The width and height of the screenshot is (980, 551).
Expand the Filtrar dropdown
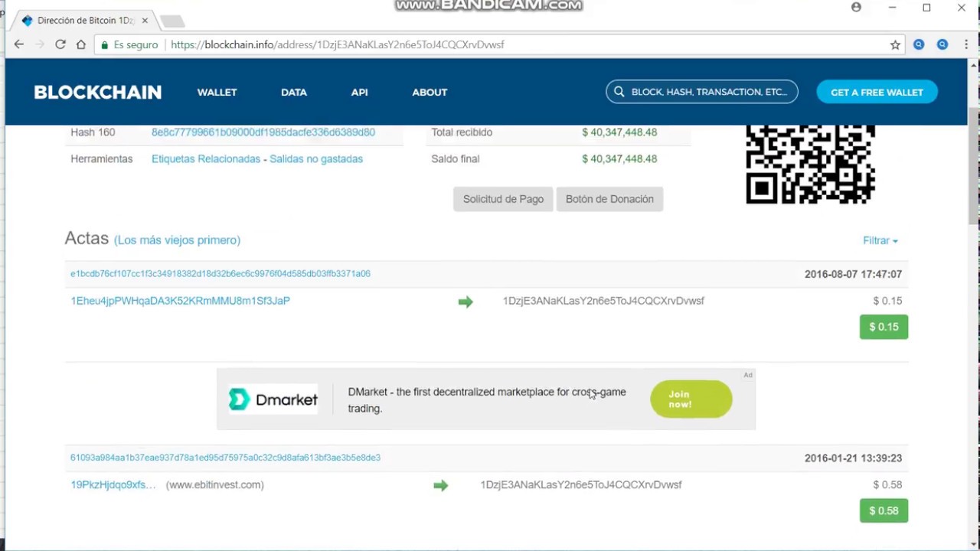[880, 240]
